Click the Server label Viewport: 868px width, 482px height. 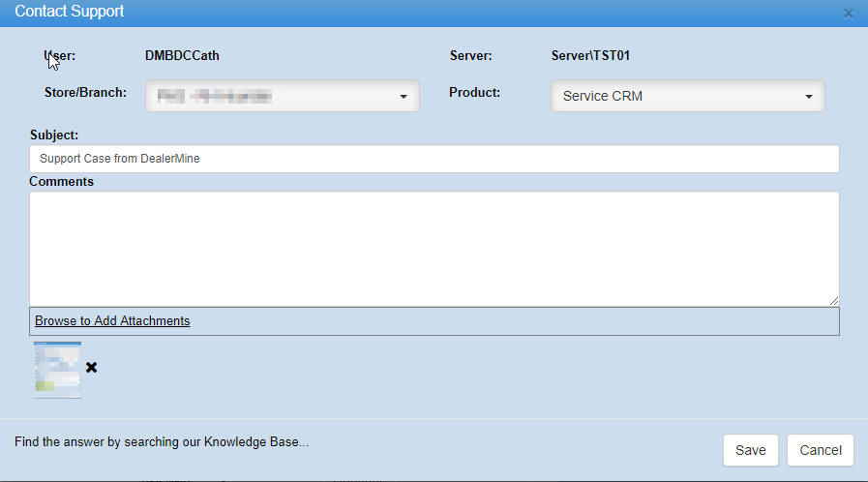coord(471,55)
